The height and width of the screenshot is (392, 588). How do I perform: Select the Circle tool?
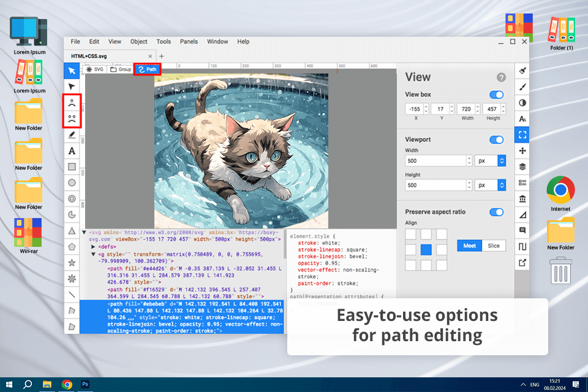pos(72,183)
